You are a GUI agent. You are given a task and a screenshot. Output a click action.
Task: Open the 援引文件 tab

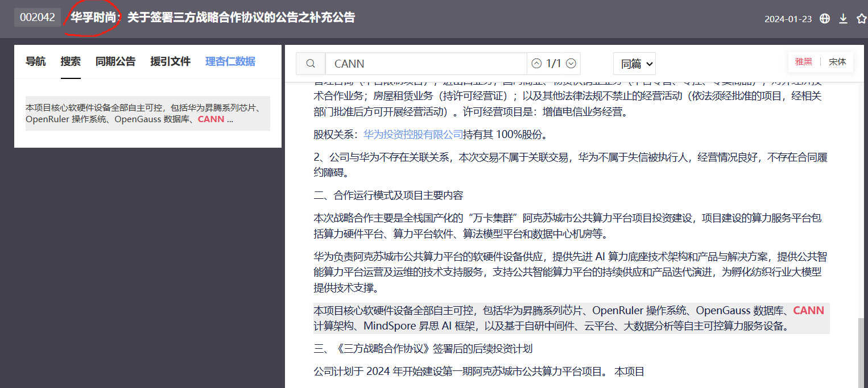click(170, 61)
